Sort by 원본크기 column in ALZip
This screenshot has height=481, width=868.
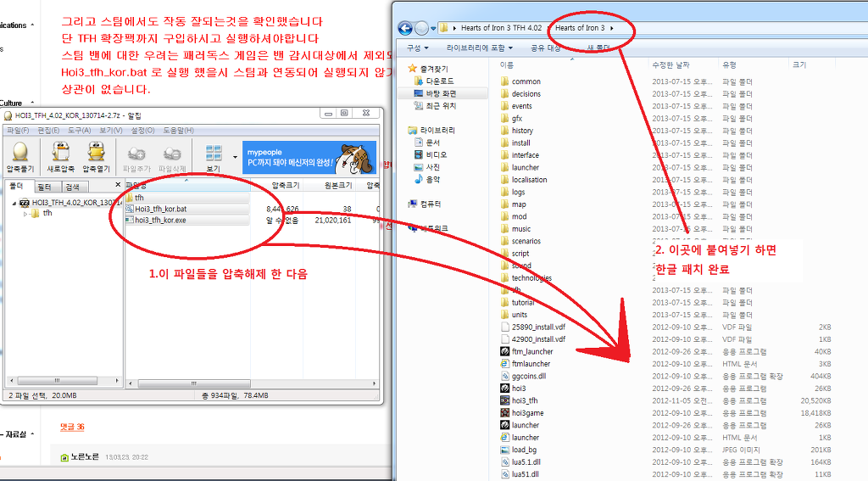coord(337,185)
